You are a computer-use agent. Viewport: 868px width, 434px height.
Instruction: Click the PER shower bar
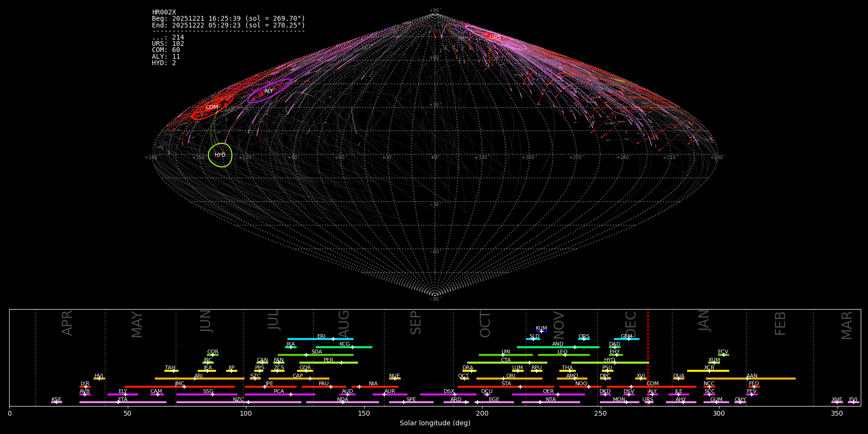click(328, 363)
